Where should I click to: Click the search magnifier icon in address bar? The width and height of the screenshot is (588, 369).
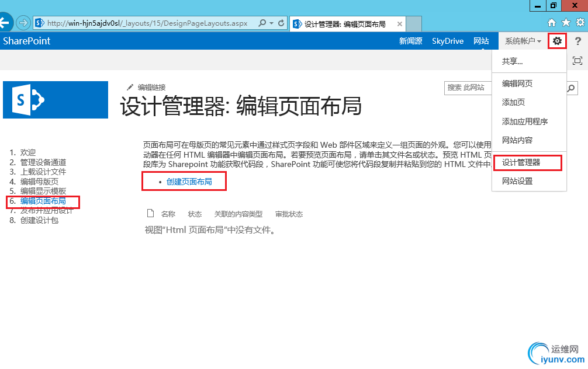[x=262, y=23]
